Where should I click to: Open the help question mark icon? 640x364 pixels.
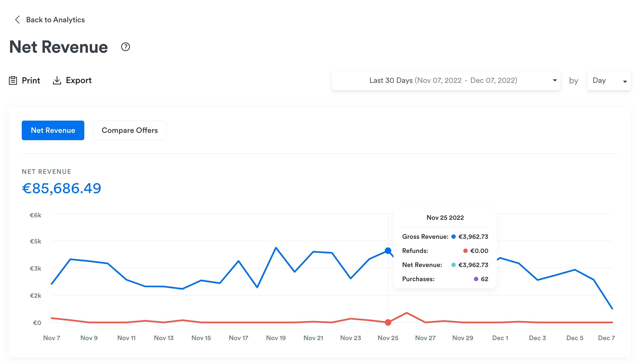(125, 47)
